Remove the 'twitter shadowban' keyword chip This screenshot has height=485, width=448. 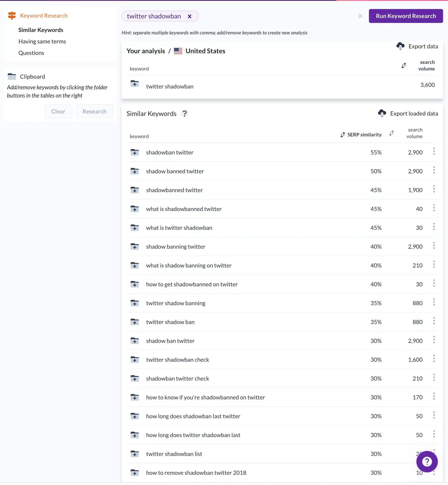click(x=190, y=16)
